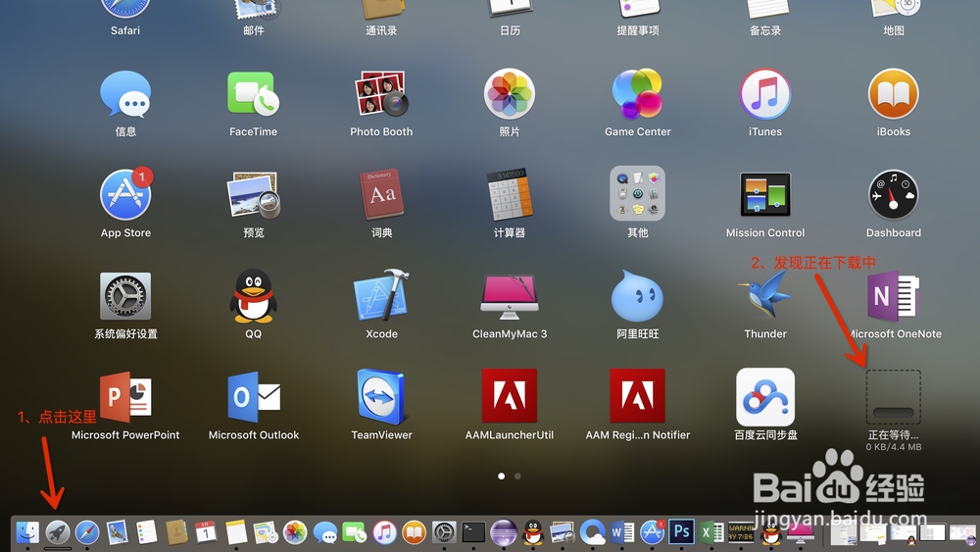
Task: Open App Store in Launchpad grid
Action: 125,194
